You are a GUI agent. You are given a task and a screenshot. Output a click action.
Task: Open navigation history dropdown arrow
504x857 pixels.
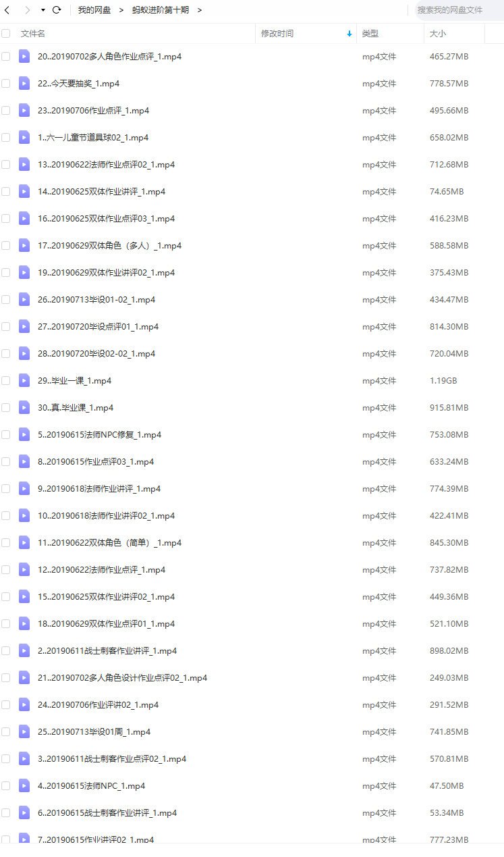click(43, 10)
